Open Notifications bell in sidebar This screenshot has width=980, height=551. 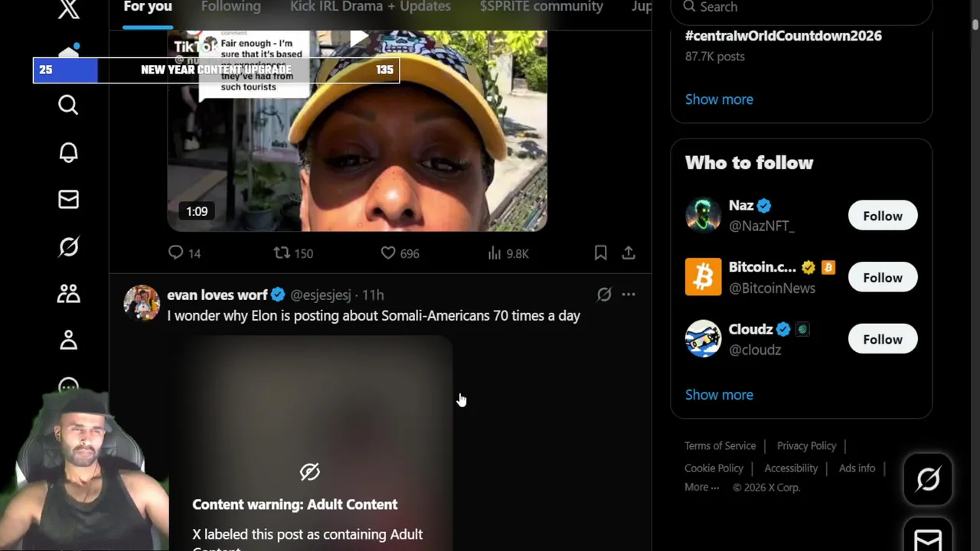(x=68, y=152)
